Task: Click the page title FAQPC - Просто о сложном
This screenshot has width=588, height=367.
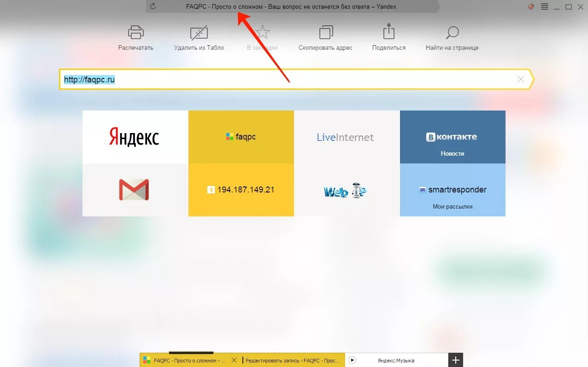Action: pyautogui.click(x=291, y=6)
